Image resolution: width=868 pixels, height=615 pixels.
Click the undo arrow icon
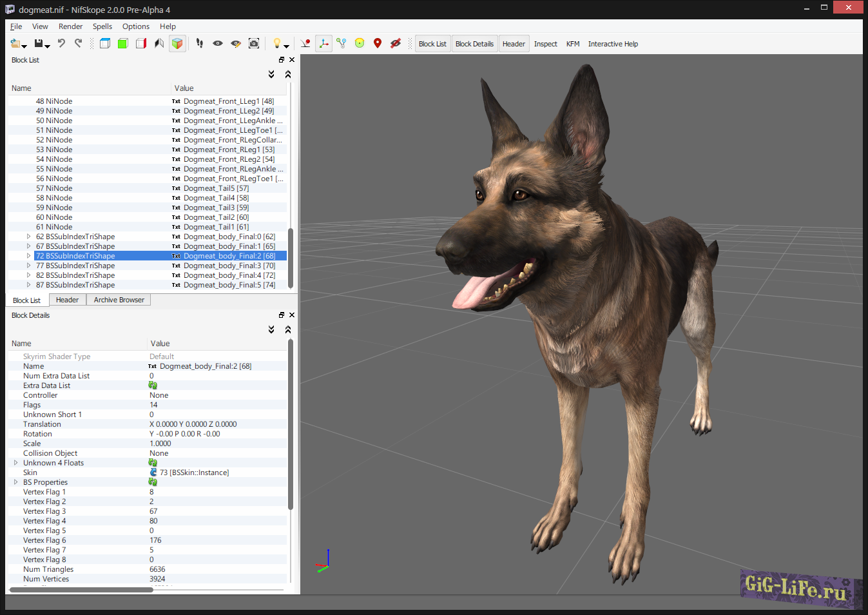tap(62, 43)
